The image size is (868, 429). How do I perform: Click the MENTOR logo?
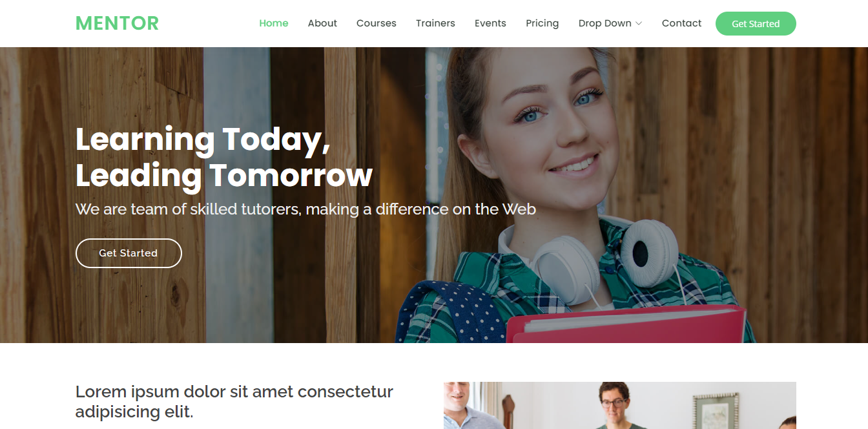pos(117,23)
